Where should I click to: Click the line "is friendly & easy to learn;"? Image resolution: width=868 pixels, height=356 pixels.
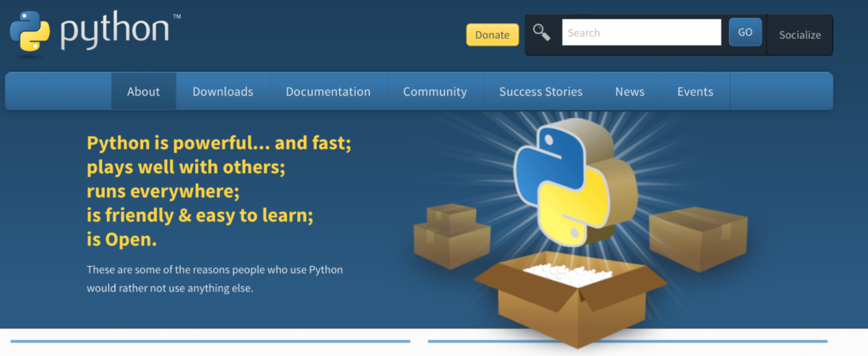point(200,216)
